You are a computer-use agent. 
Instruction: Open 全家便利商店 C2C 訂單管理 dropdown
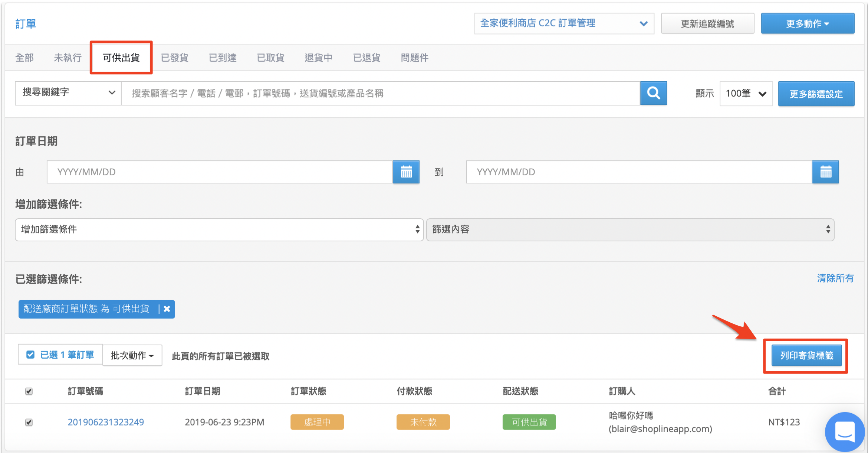pyautogui.click(x=564, y=23)
